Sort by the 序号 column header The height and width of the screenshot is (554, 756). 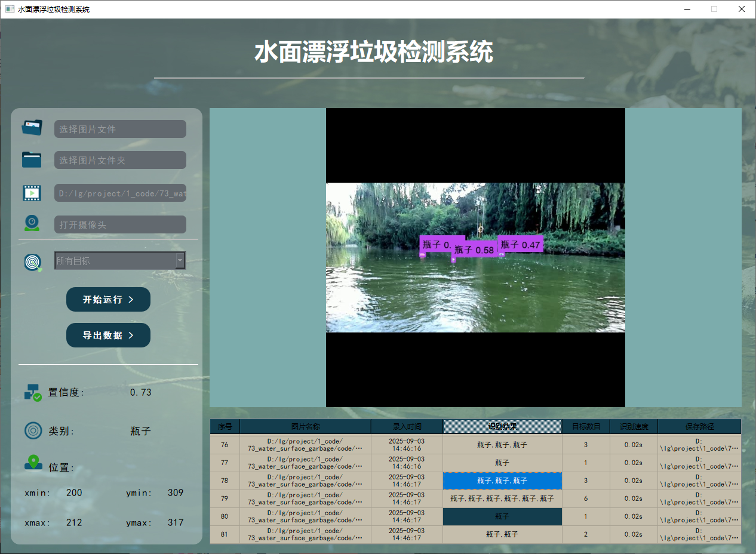click(225, 426)
